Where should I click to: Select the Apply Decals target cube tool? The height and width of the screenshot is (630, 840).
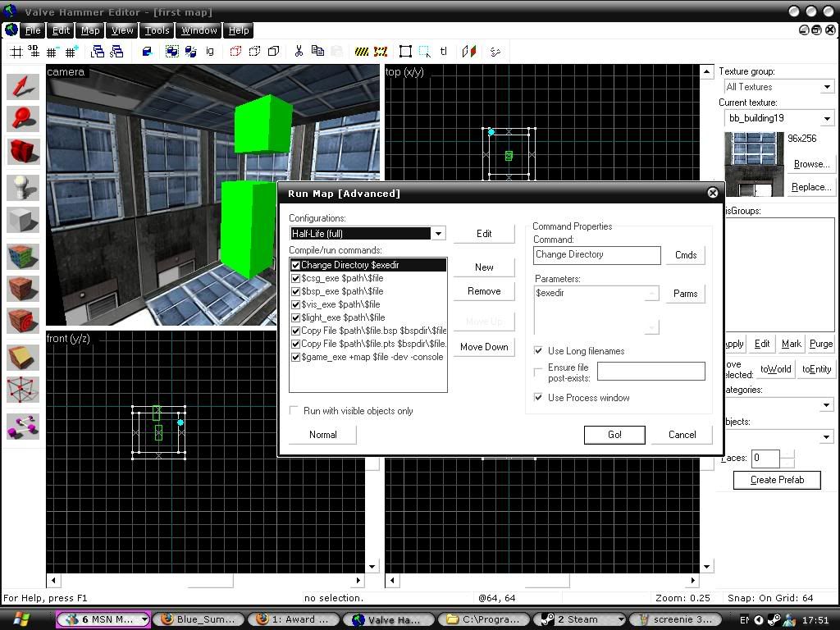pyautogui.click(x=23, y=321)
